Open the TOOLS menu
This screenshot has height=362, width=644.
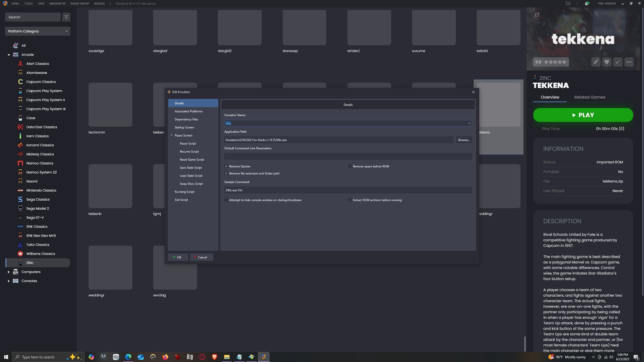click(28, 4)
